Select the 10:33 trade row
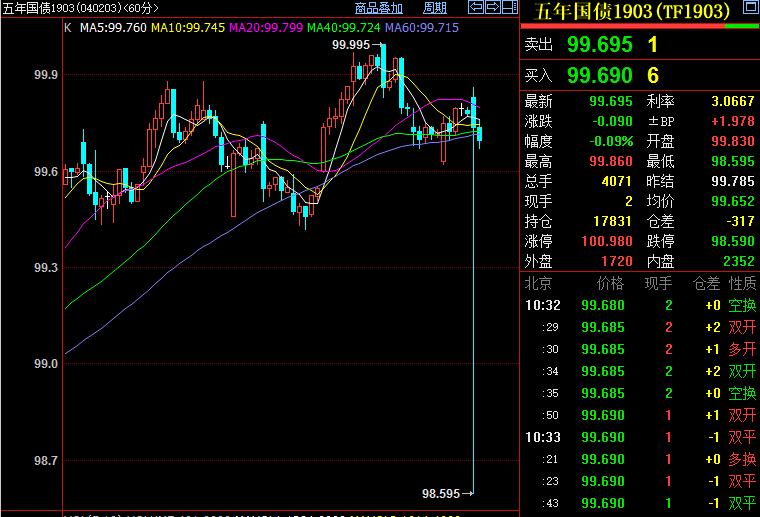Screen dimensions: 760x517 pyautogui.click(x=640, y=437)
